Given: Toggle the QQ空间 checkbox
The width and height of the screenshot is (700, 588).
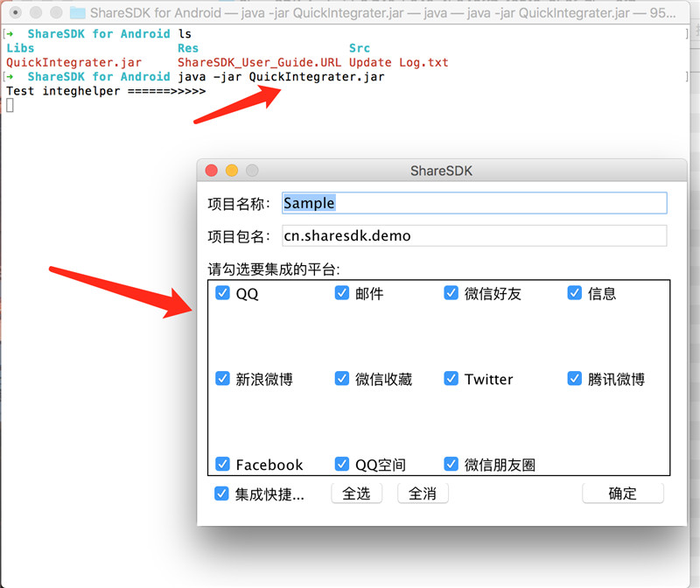Looking at the screenshot, I should click(342, 465).
